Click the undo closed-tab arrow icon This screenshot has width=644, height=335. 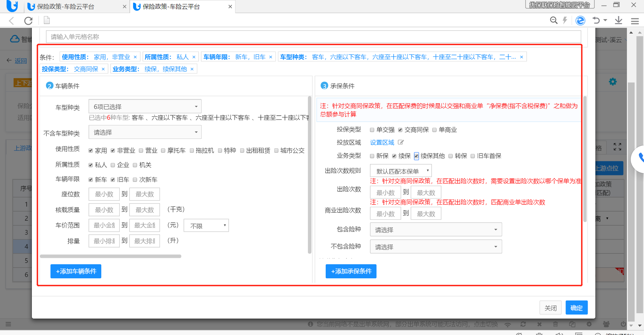click(596, 20)
